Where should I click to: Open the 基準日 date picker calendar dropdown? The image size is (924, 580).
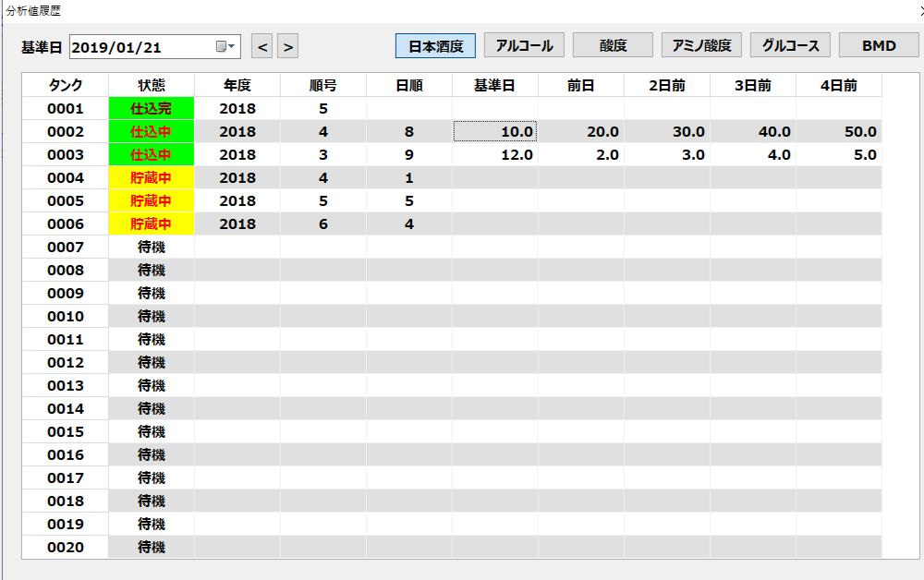click(x=226, y=46)
